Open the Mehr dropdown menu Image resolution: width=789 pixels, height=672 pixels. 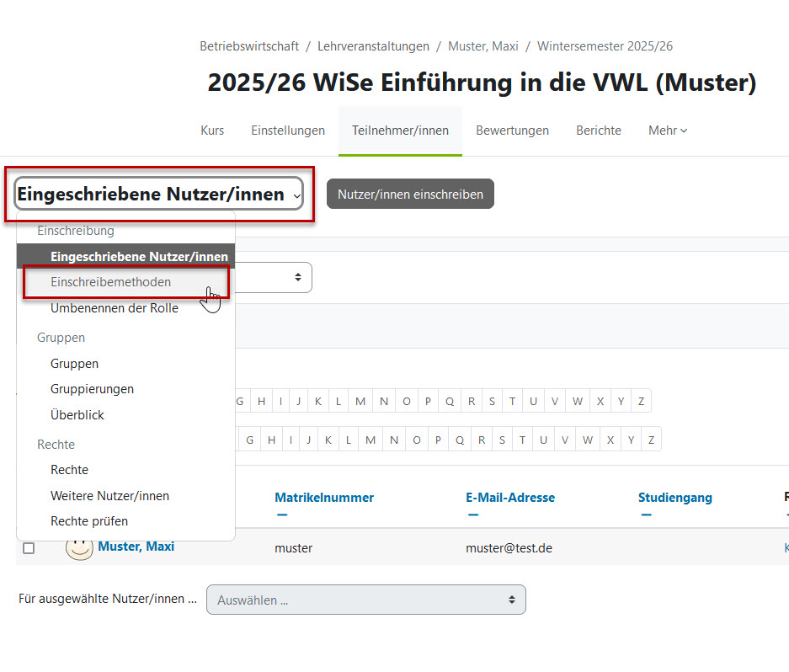[668, 131]
